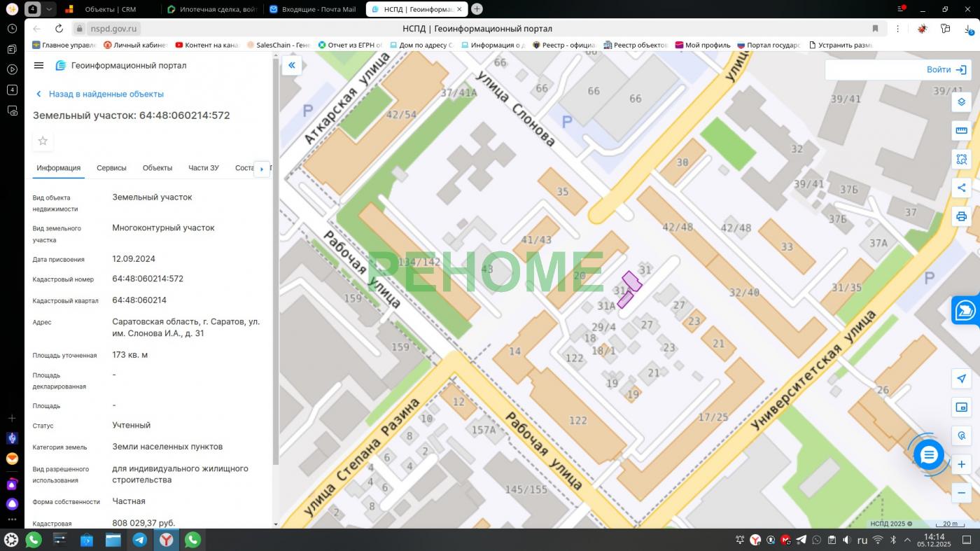Switch to the Сервисы tab

coord(111,168)
